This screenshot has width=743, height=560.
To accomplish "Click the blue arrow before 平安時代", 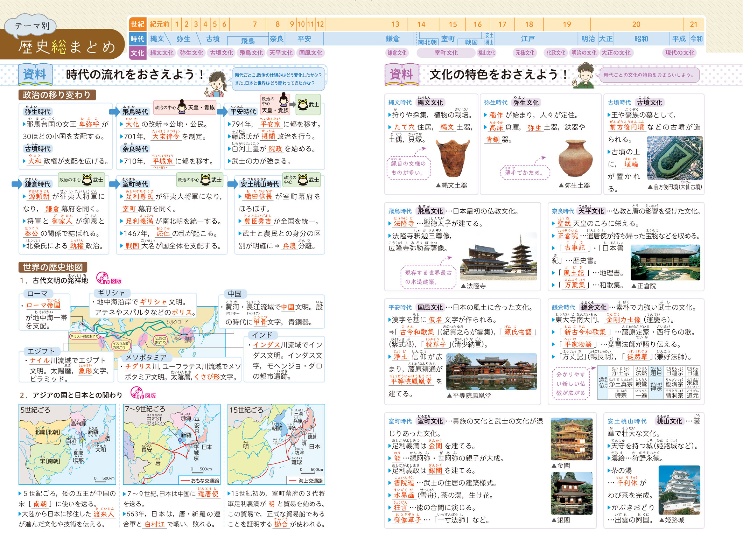I will tap(222, 112).
